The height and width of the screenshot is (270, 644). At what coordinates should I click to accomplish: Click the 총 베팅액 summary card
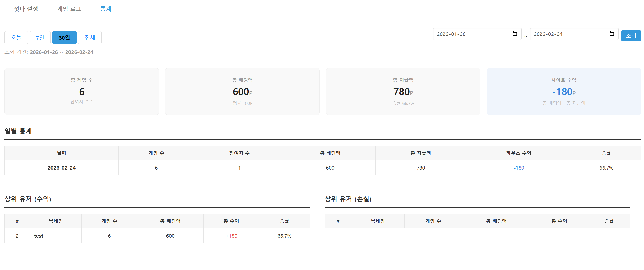242,91
